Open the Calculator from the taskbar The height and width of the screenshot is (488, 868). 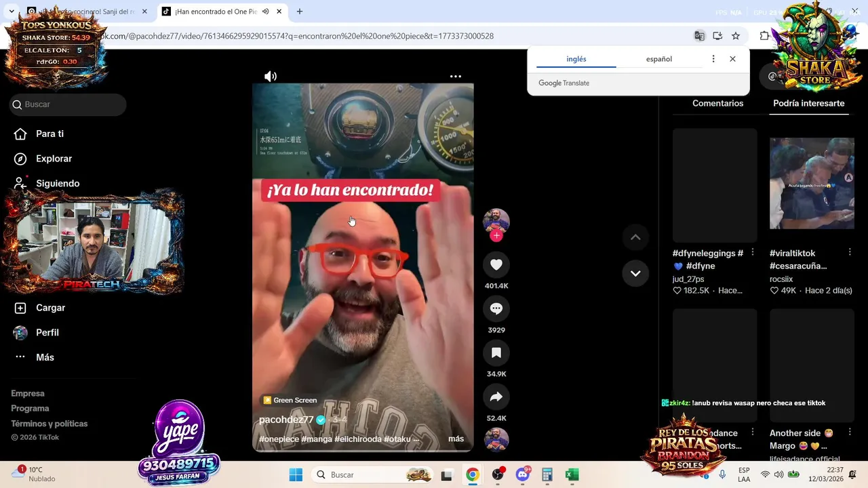(x=547, y=475)
